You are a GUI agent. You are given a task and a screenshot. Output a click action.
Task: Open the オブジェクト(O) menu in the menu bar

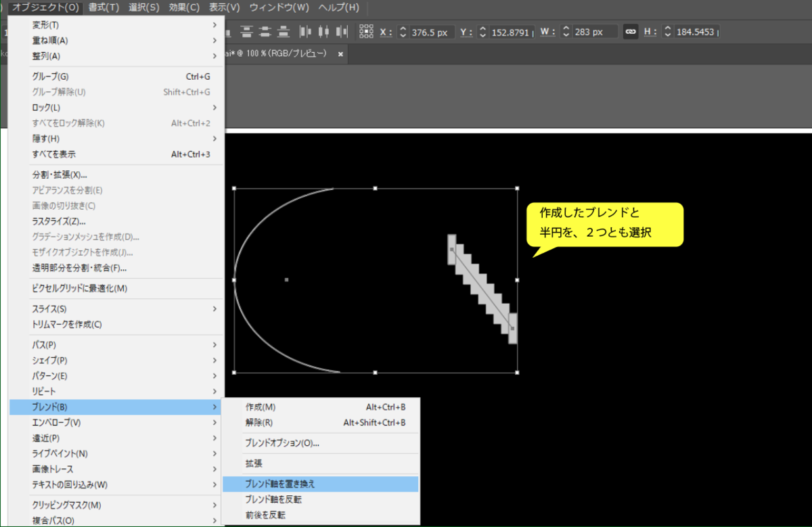(45, 7)
